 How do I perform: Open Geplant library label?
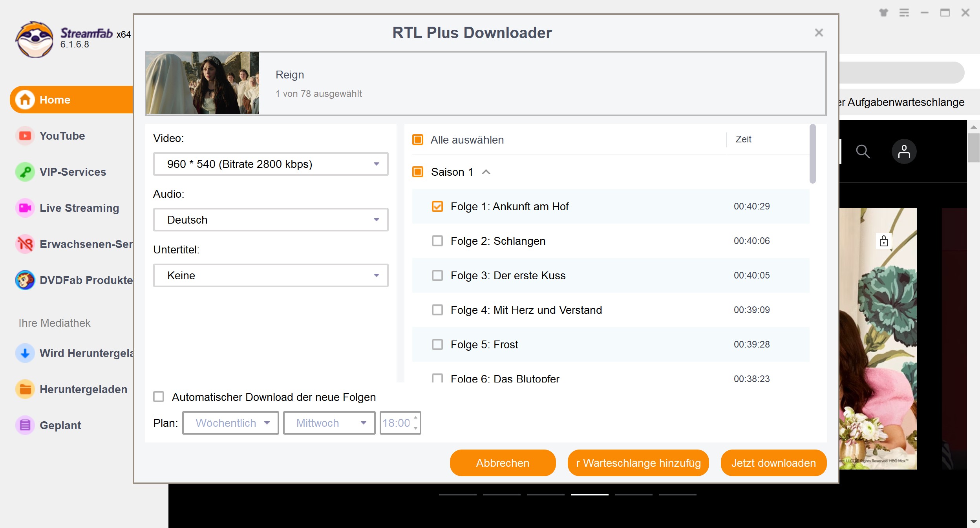60,425
